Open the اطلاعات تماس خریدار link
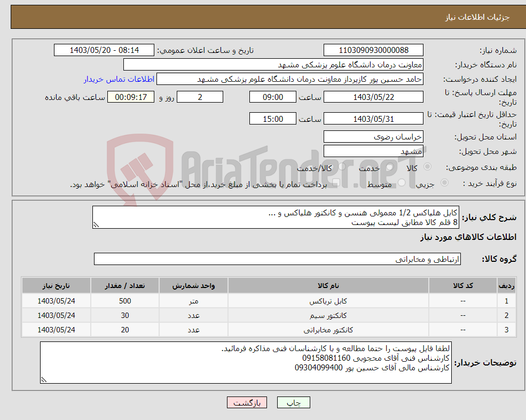This screenshot has height=420, width=526. pos(119,79)
